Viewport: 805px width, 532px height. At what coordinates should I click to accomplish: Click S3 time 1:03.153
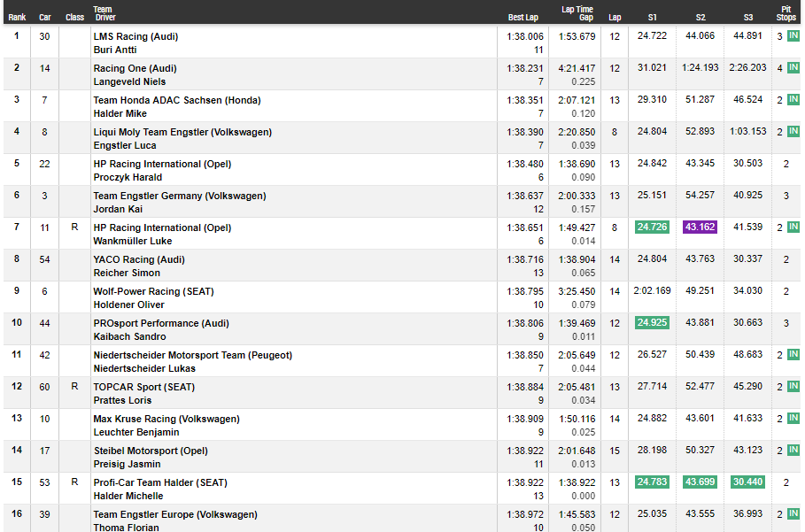(747, 131)
